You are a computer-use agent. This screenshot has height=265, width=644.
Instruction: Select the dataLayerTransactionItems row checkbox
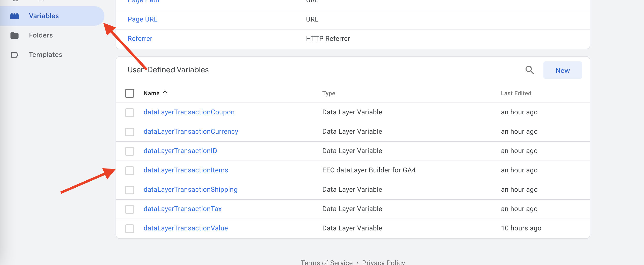click(130, 170)
